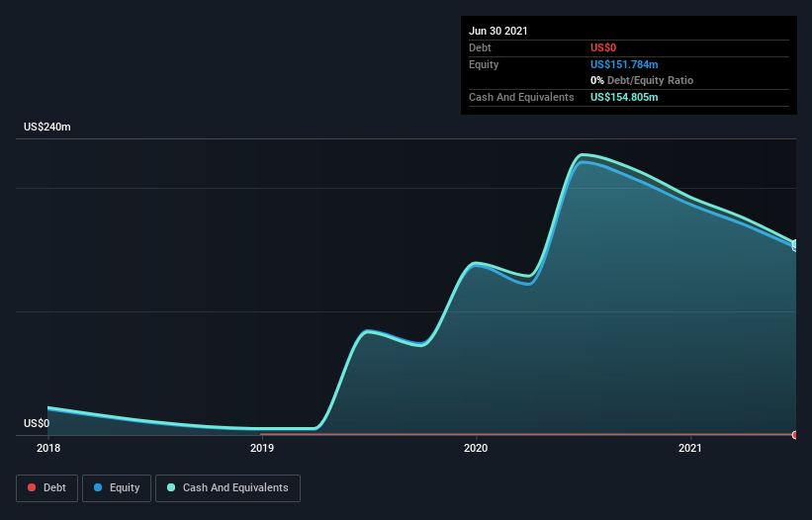Click the Debt row label in tooltip

480,47
